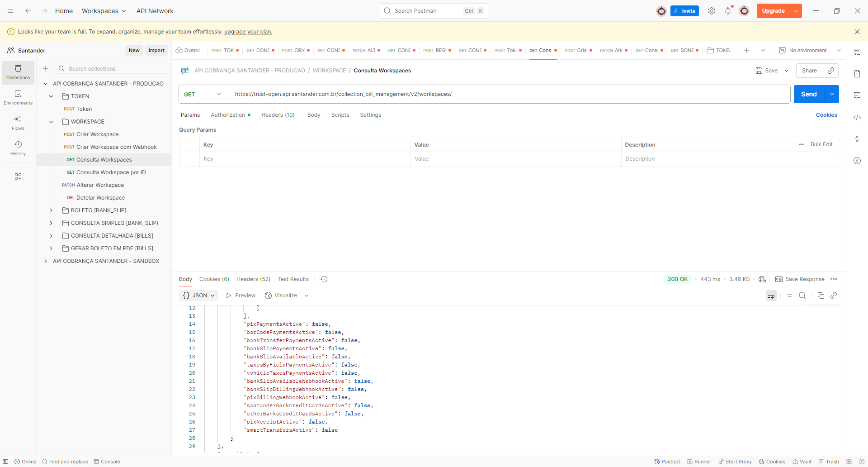Screen dimensions: 868x467
Task: Go back with the left arrow
Action: click(x=28, y=11)
